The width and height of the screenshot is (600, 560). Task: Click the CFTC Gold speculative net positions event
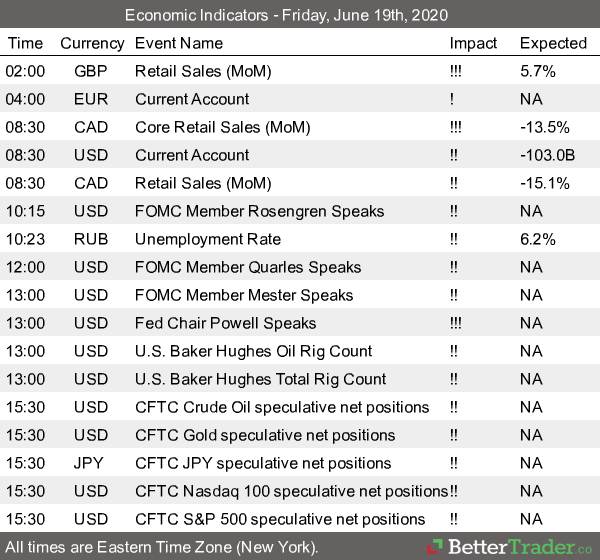click(265, 435)
